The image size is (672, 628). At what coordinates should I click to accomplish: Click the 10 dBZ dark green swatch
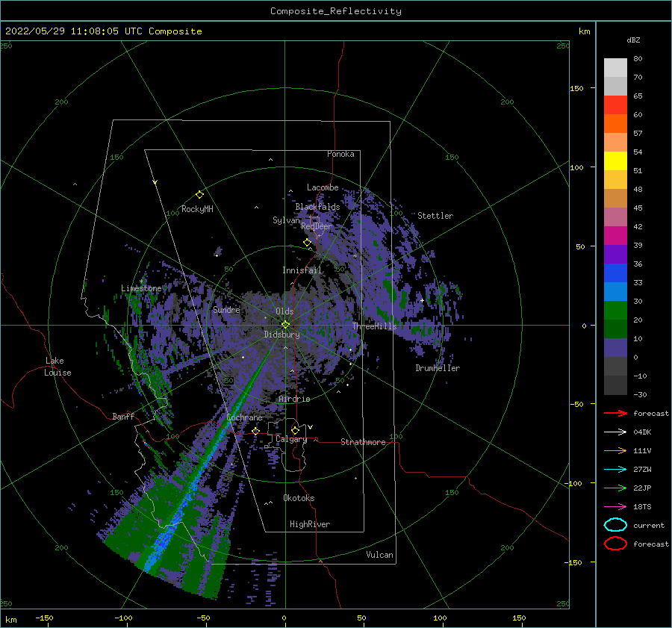pos(615,329)
